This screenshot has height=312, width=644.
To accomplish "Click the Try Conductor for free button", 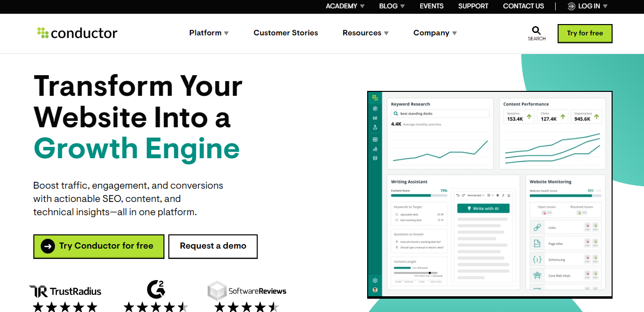I will [99, 246].
